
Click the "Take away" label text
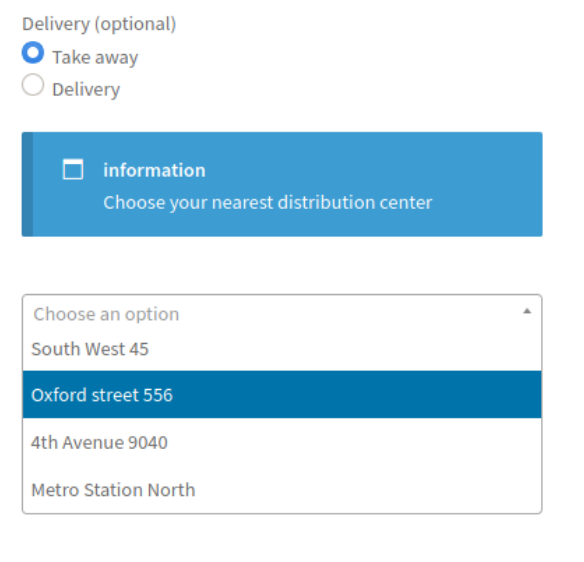(95, 57)
